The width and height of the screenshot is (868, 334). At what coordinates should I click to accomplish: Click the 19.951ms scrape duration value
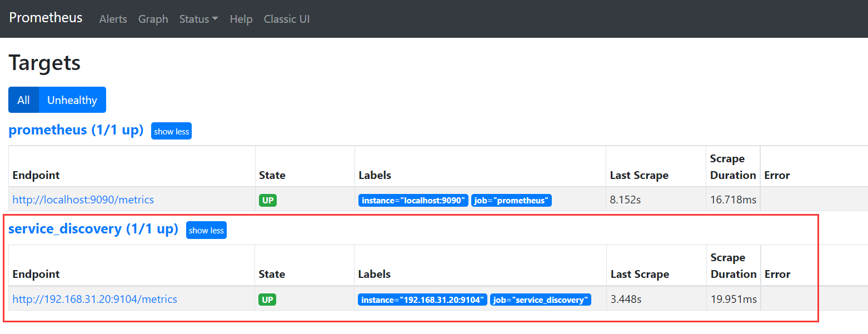tap(734, 299)
